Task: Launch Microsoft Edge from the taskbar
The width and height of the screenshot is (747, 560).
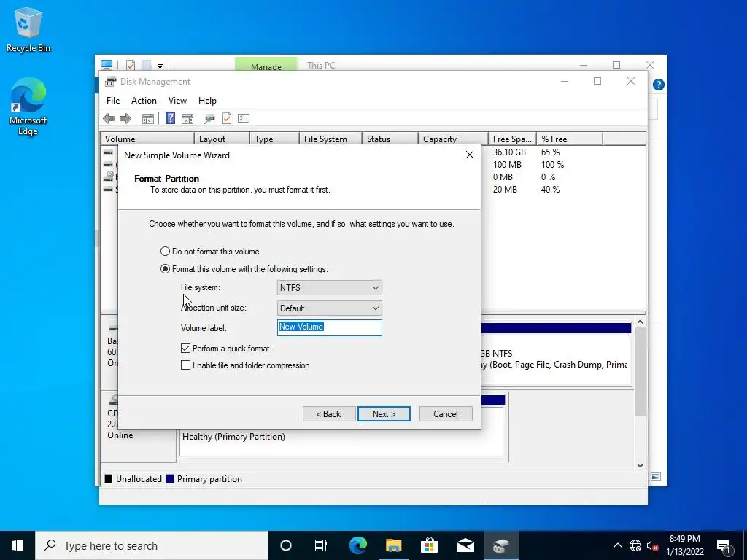Action: [357, 545]
